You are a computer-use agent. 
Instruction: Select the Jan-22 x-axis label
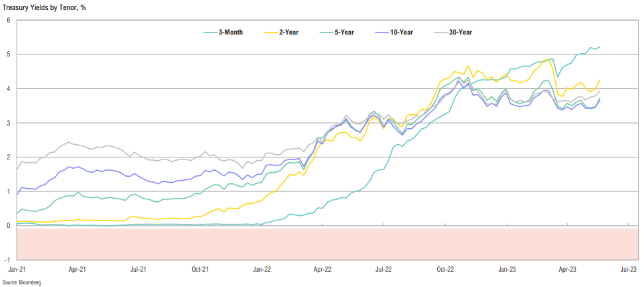coord(262,270)
